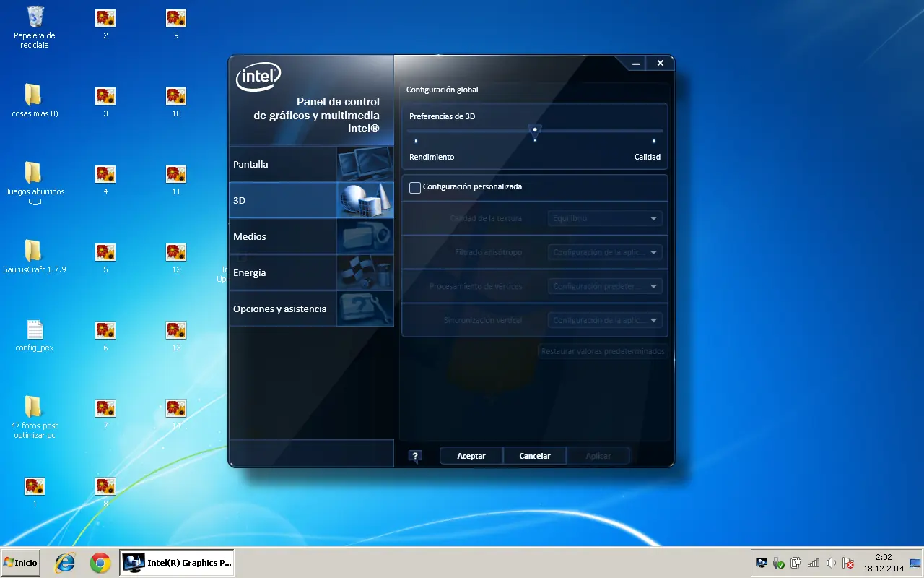
Task: Click Show Desktop button at taskbar end
Action: coord(916,563)
